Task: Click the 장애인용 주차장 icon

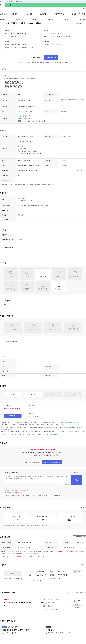Action: pyautogui.click(x=13, y=327)
